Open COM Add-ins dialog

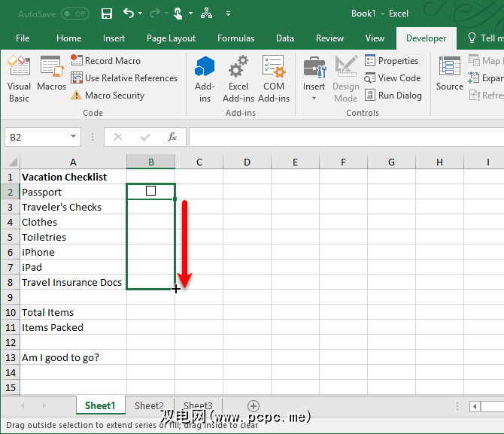tap(274, 79)
